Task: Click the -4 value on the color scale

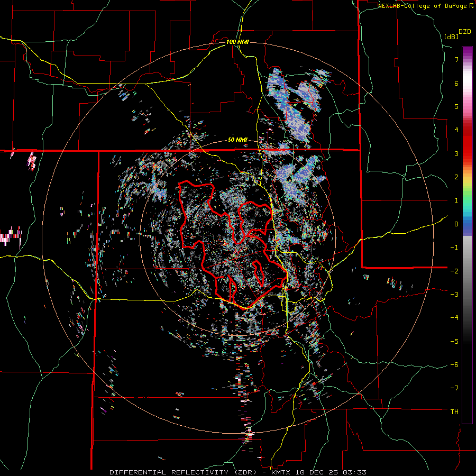Action: 454,318
